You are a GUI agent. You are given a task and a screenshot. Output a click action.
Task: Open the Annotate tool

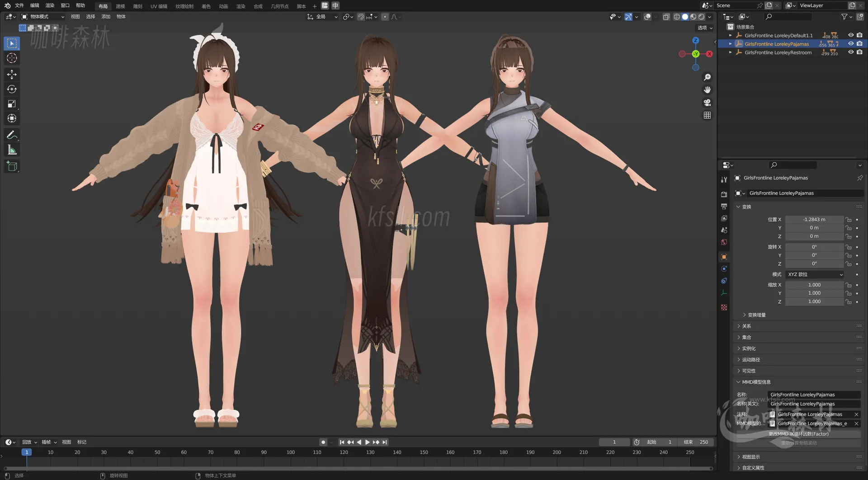click(12, 135)
